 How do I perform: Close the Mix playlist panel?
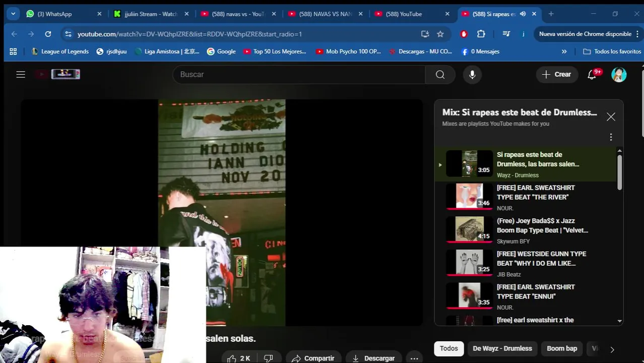611,117
